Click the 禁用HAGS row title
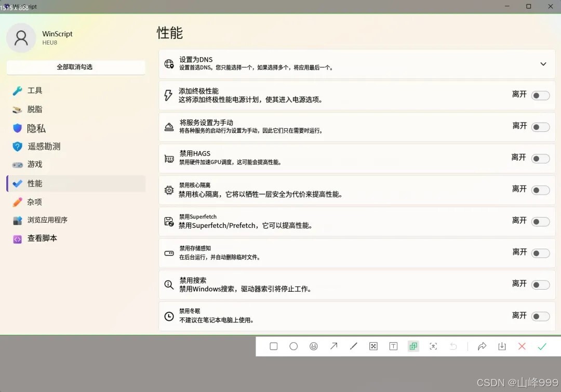 pos(195,154)
